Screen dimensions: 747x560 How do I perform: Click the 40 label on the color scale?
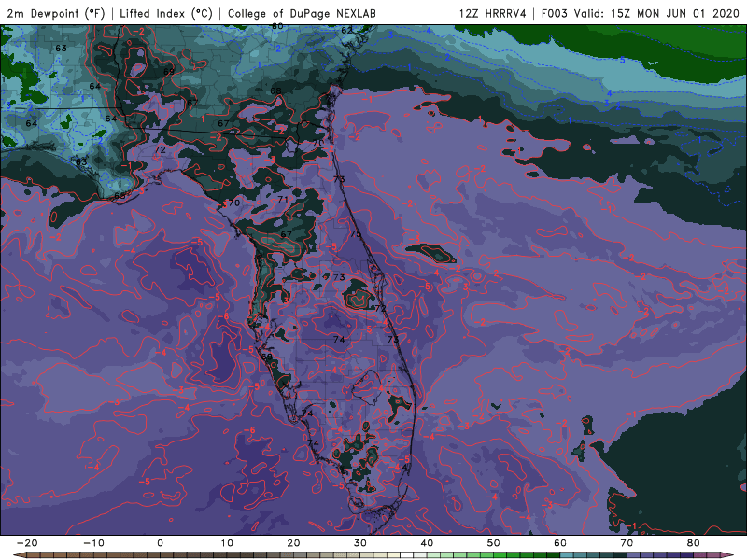pyautogui.click(x=427, y=543)
